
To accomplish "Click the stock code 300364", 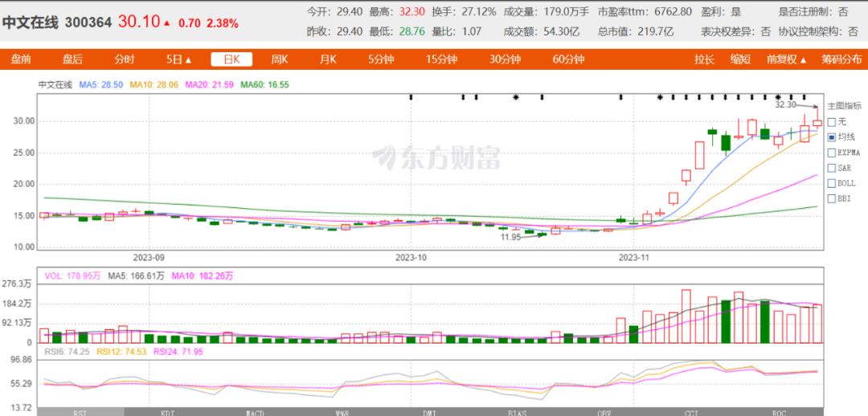I will (x=88, y=22).
